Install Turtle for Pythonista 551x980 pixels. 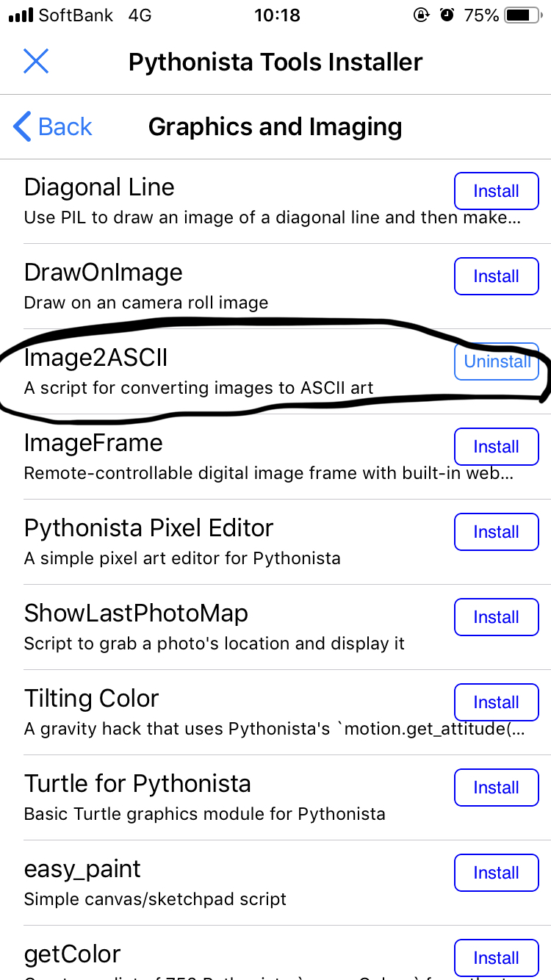(496, 788)
